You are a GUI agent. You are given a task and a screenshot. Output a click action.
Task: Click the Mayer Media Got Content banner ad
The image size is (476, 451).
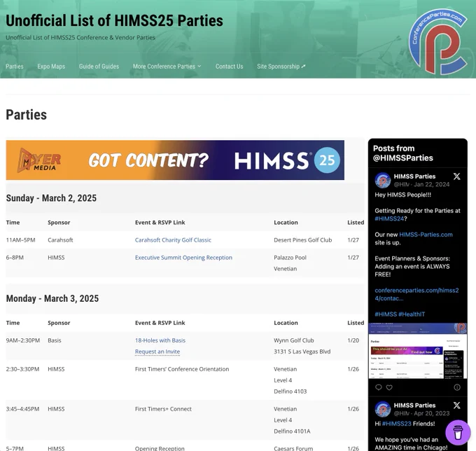[175, 160]
